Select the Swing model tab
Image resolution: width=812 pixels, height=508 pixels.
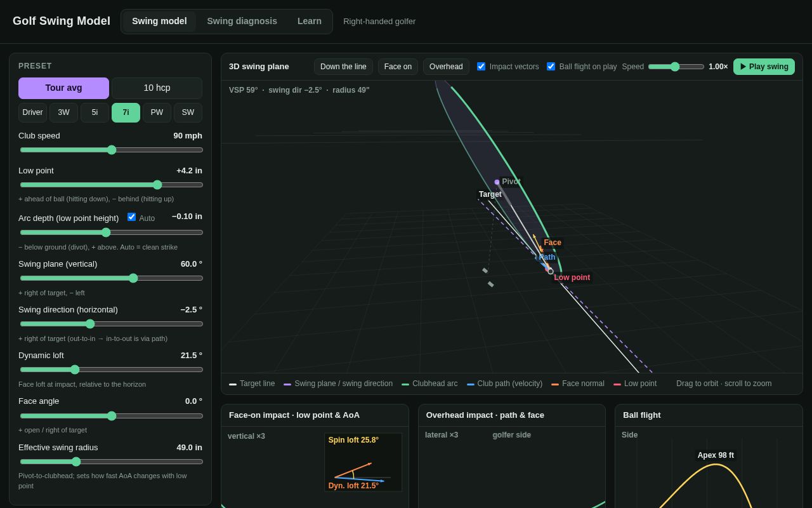click(159, 21)
